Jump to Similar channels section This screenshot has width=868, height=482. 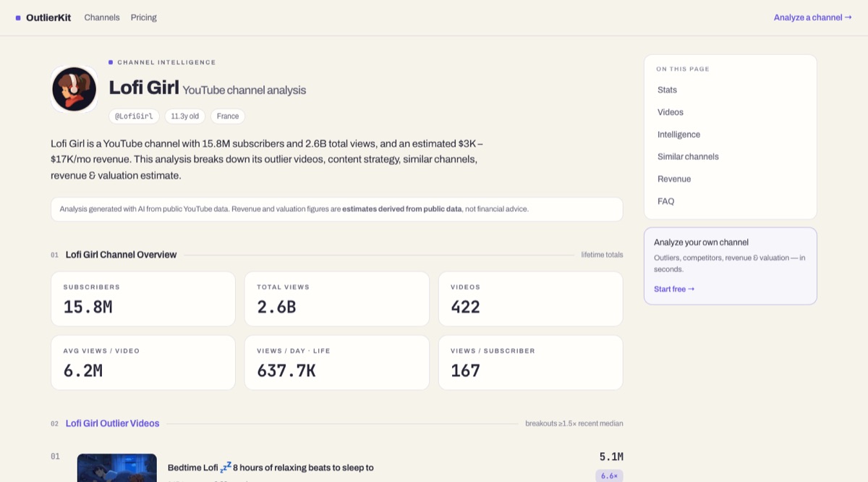[688, 156]
